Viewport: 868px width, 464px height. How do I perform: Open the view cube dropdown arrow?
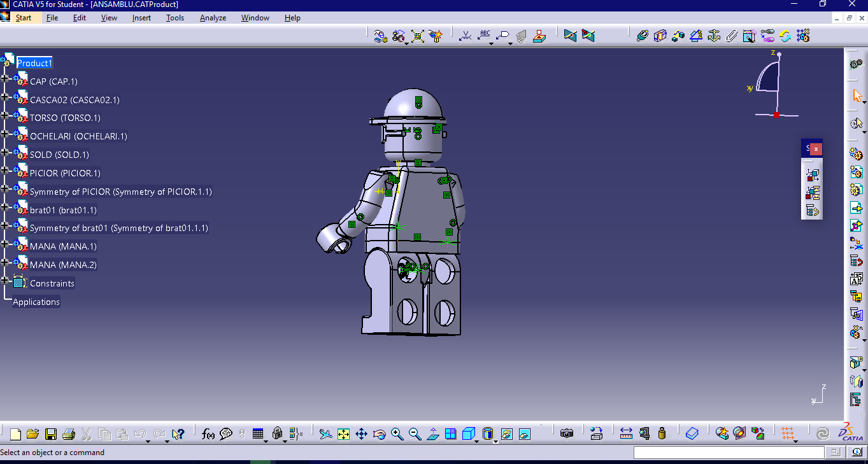pos(478,440)
